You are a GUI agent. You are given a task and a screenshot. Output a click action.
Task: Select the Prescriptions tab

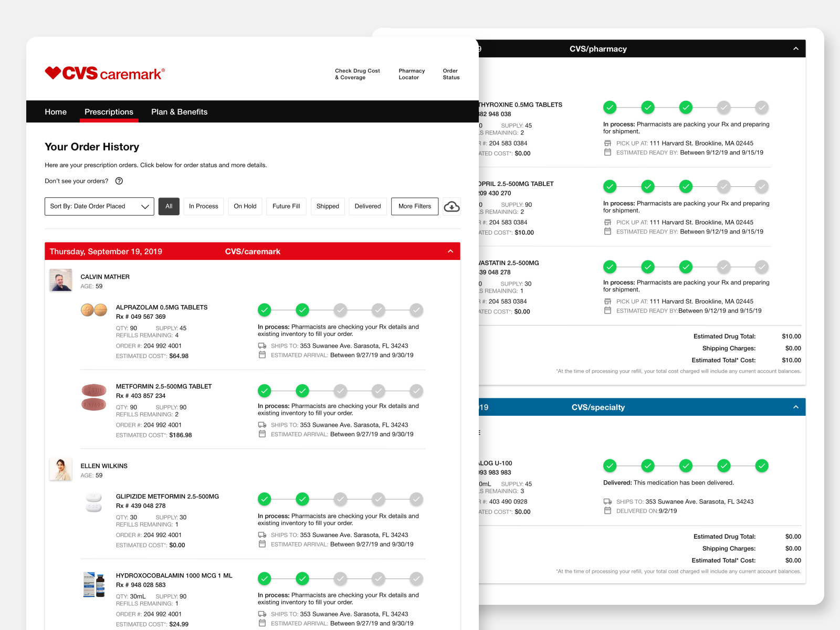click(x=109, y=112)
